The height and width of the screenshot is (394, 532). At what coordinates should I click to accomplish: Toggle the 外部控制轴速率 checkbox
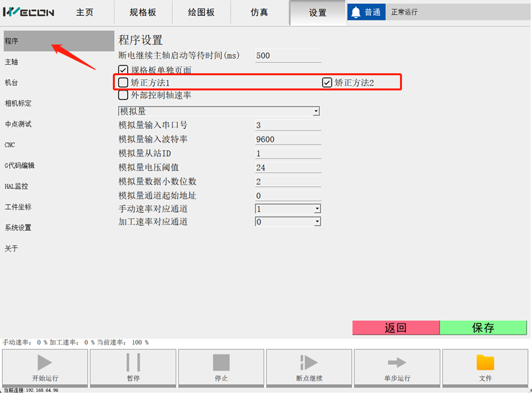[x=123, y=95]
